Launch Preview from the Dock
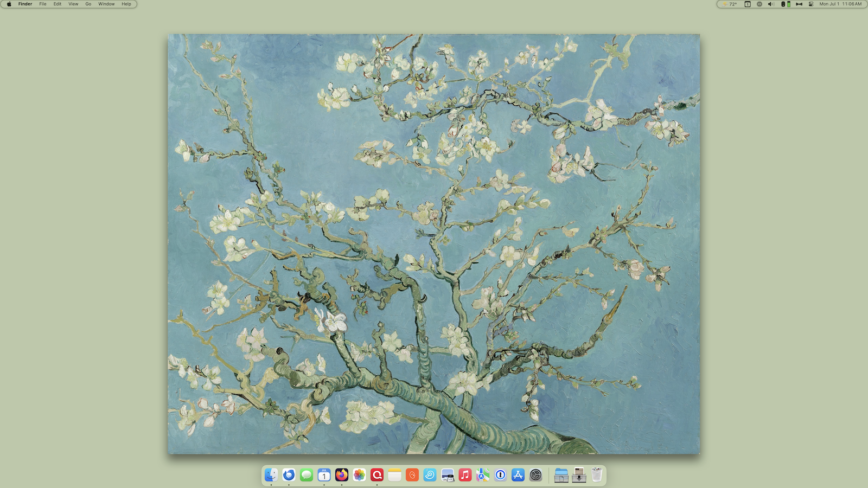The height and width of the screenshot is (488, 868). coord(448,475)
